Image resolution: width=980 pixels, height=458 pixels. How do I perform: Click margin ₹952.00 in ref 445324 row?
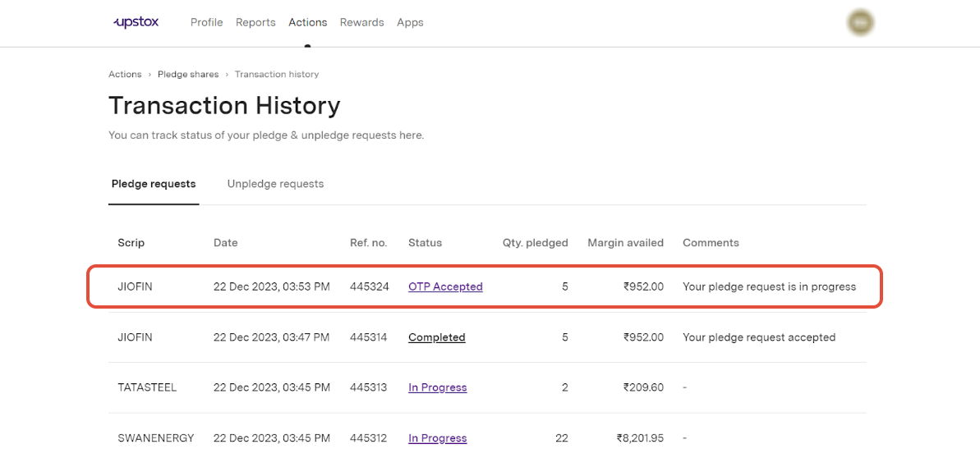(643, 286)
